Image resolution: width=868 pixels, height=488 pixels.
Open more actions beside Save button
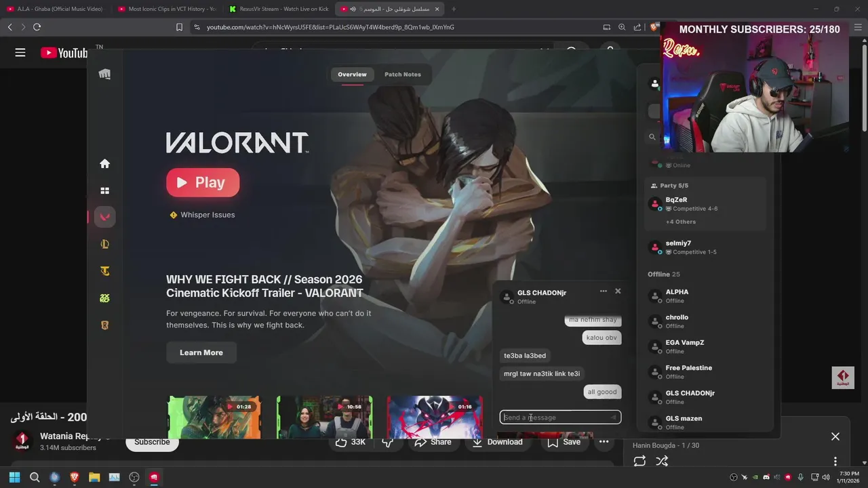click(604, 442)
